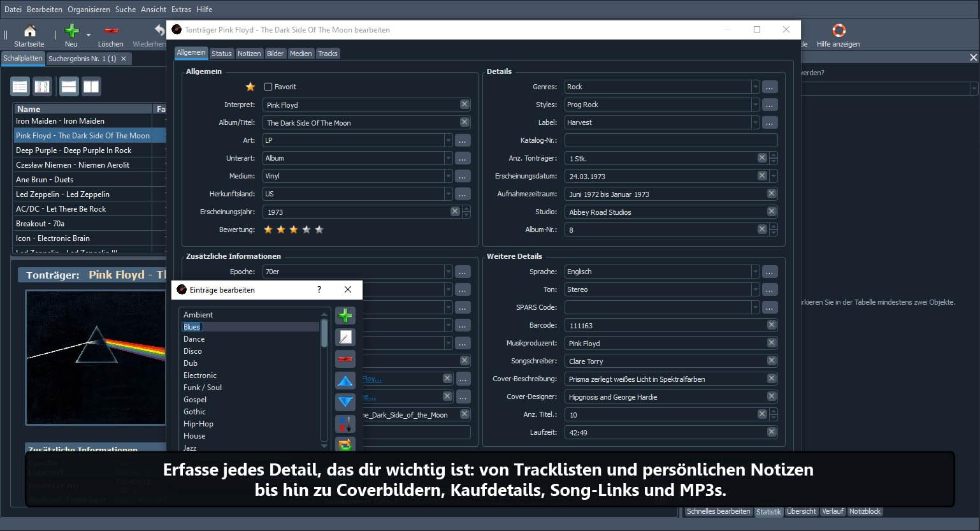
Task: Expand the Herkunftsland dropdown showing US
Action: tap(448, 194)
